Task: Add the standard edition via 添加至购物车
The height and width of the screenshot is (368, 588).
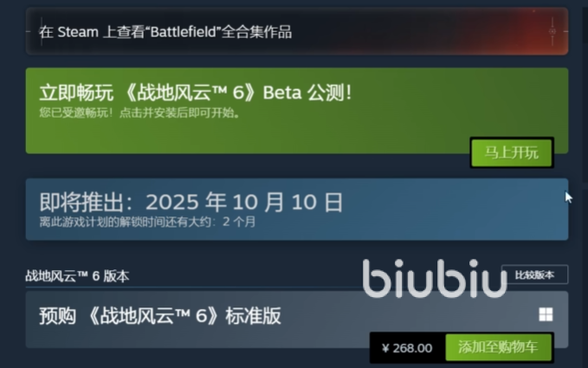Action: coord(499,347)
